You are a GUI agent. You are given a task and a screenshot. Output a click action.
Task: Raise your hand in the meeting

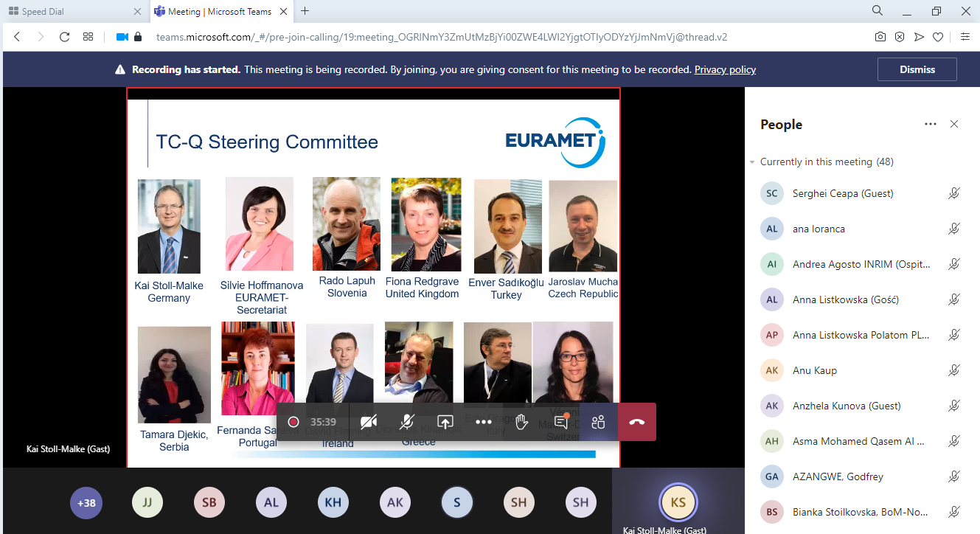522,422
